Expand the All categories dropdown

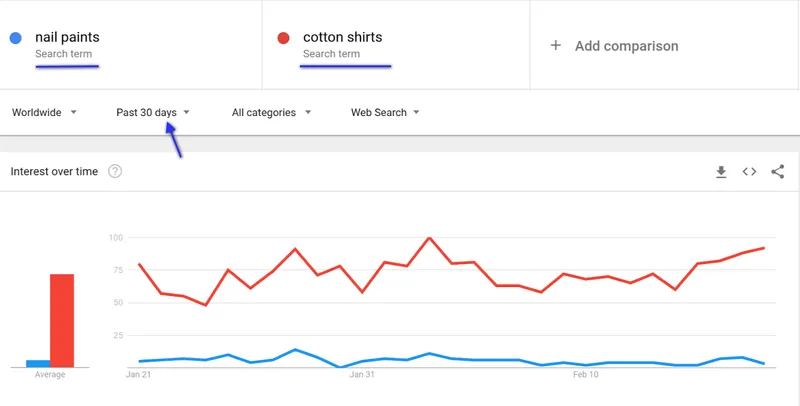tap(271, 112)
